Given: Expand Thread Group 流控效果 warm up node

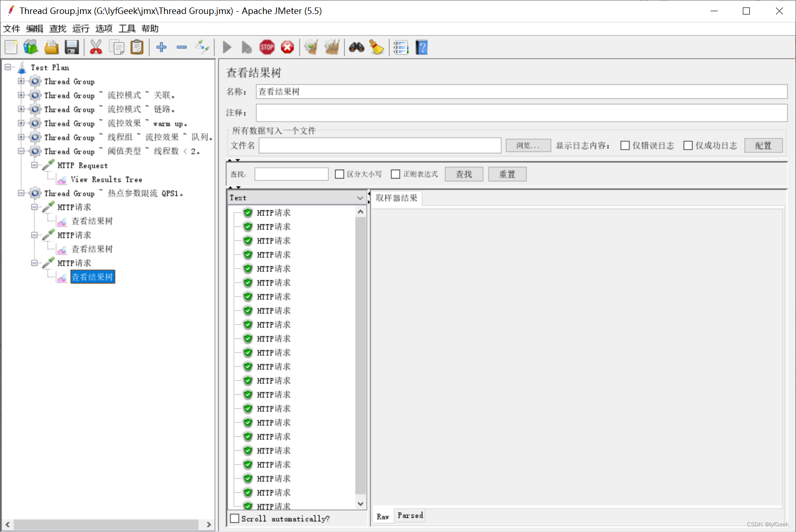Looking at the screenshot, I should coord(21,123).
